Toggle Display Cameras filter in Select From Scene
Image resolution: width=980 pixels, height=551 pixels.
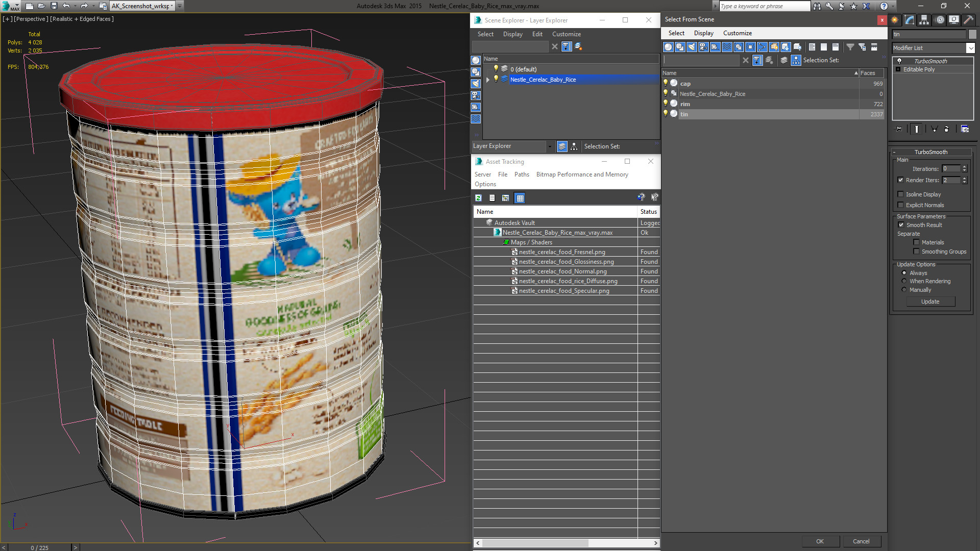703,47
